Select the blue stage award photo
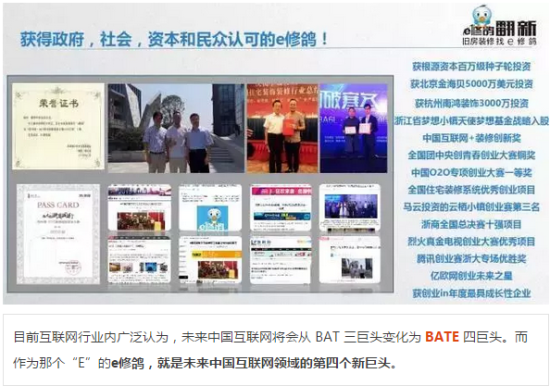The image size is (550, 386). [354, 128]
